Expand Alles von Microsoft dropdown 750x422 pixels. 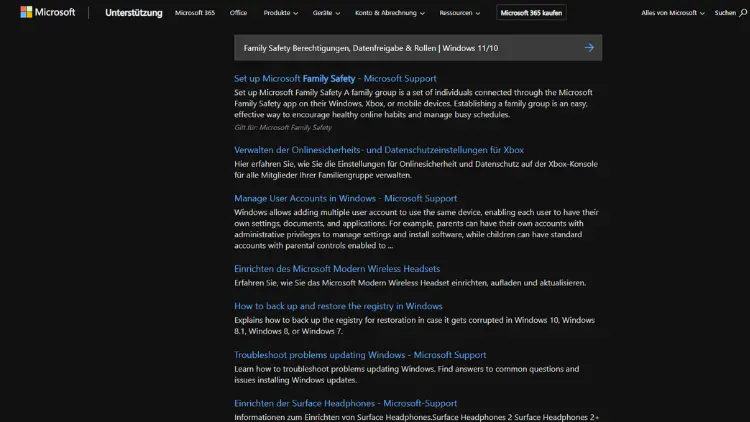coord(673,13)
